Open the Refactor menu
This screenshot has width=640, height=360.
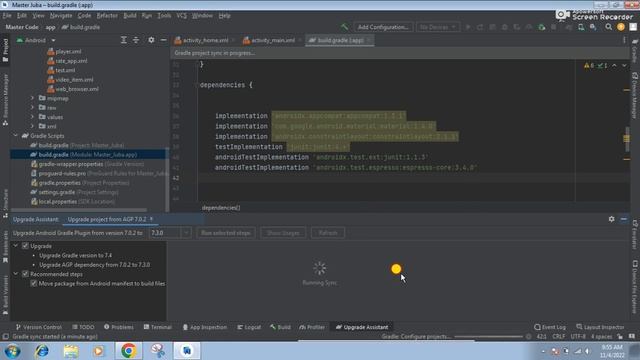coord(107,16)
